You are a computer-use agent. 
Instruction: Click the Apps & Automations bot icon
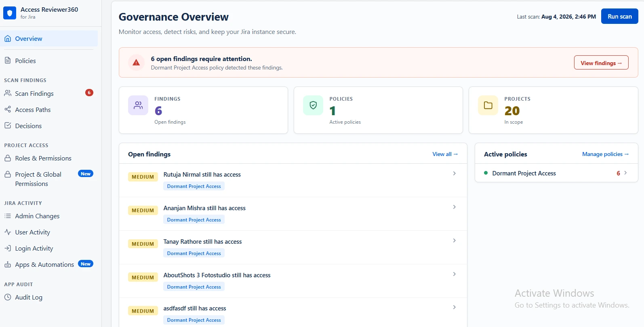click(8, 264)
